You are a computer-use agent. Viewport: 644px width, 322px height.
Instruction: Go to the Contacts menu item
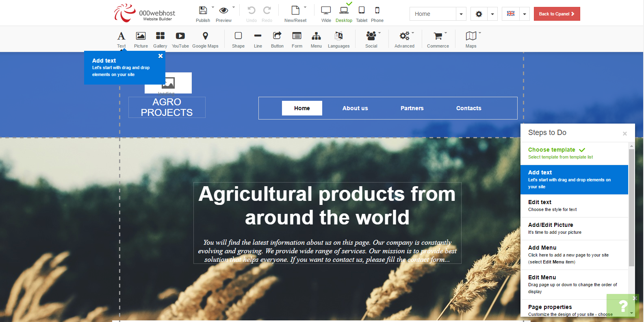(x=468, y=108)
